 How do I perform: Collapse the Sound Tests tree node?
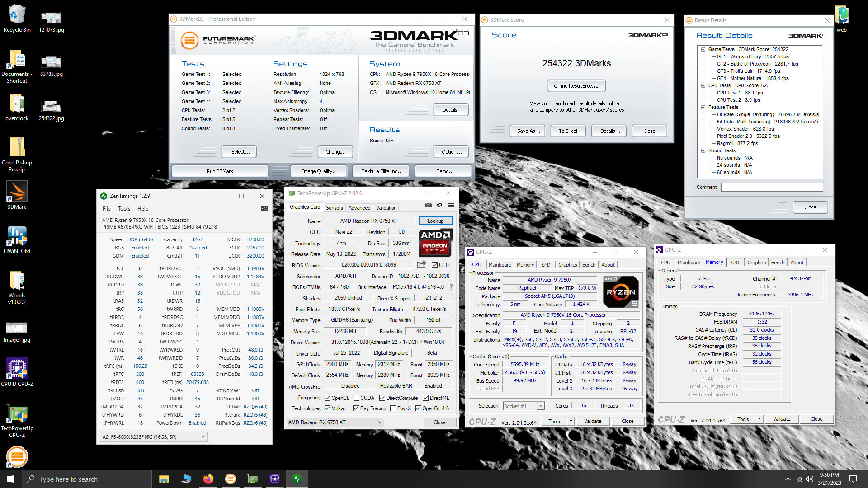point(703,150)
